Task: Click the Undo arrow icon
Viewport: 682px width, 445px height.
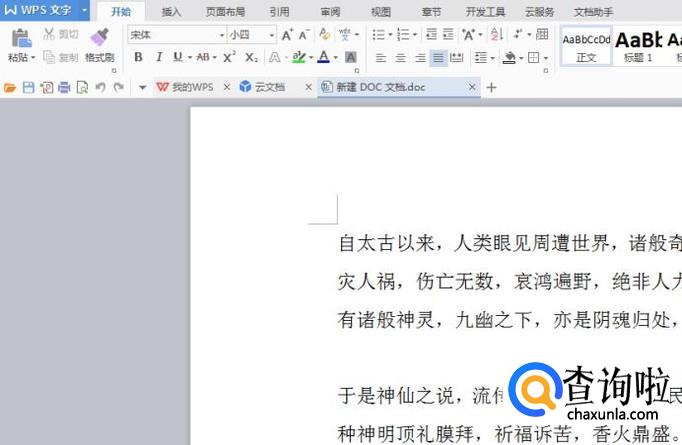Action: point(100,88)
